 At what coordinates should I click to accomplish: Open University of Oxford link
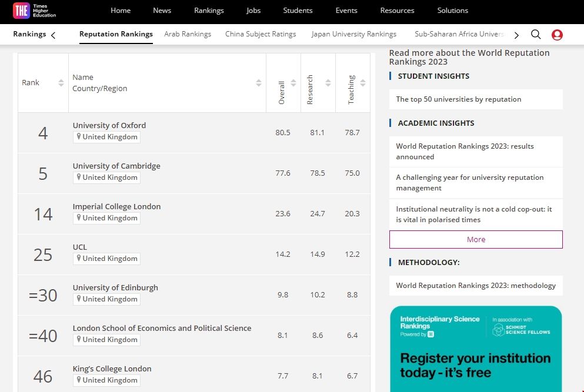click(109, 125)
